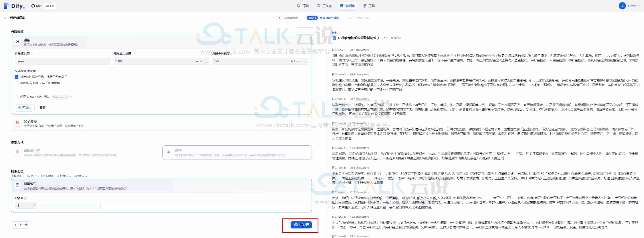The width and height of the screenshot is (644, 238).
Task: Click the Chunk-8 192 characters text
Action: (x=359, y=217)
